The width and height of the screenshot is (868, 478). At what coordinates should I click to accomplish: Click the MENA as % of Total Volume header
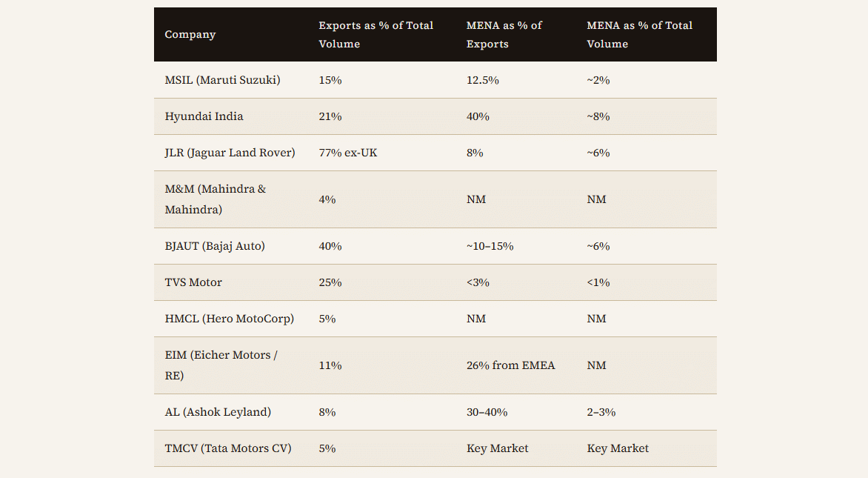tap(639, 35)
